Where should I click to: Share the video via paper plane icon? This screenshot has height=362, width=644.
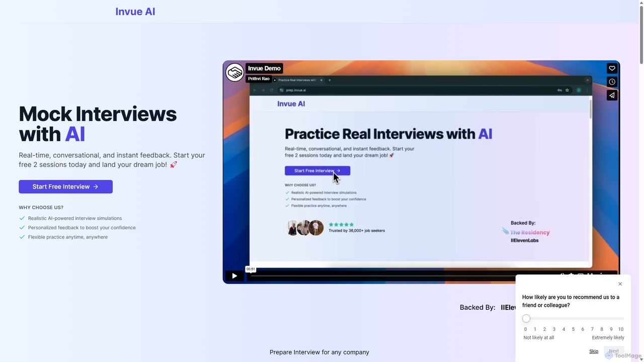coord(612,95)
